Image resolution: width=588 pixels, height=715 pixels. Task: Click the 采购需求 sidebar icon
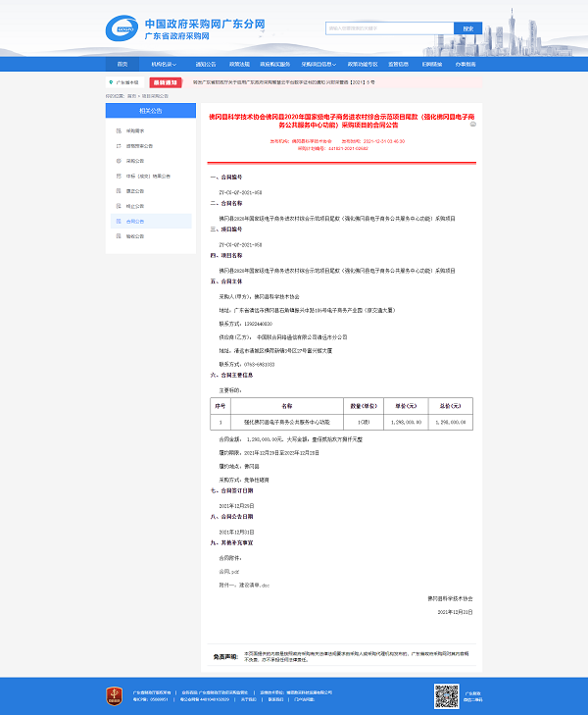pos(119,130)
